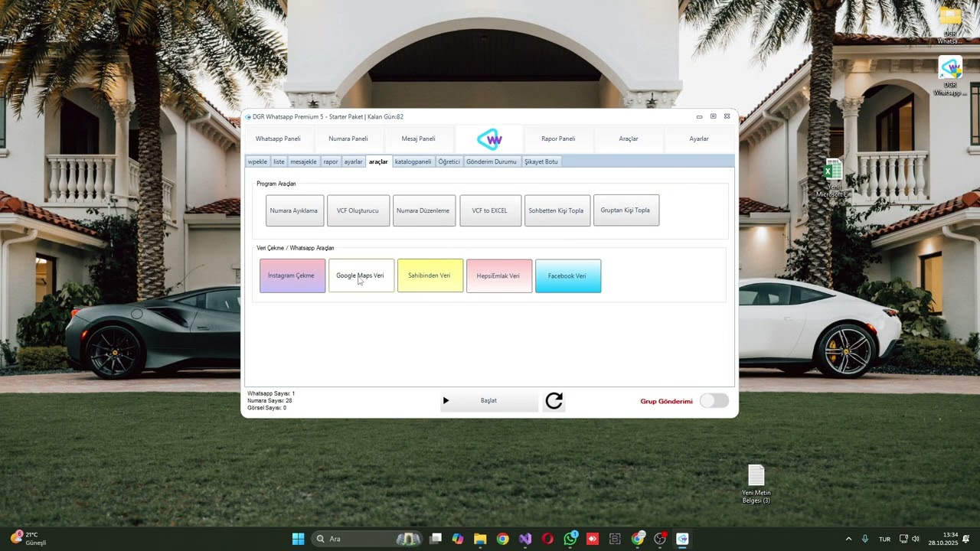This screenshot has height=551, width=980.
Task: Open the Windows Start menu
Action: [298, 539]
